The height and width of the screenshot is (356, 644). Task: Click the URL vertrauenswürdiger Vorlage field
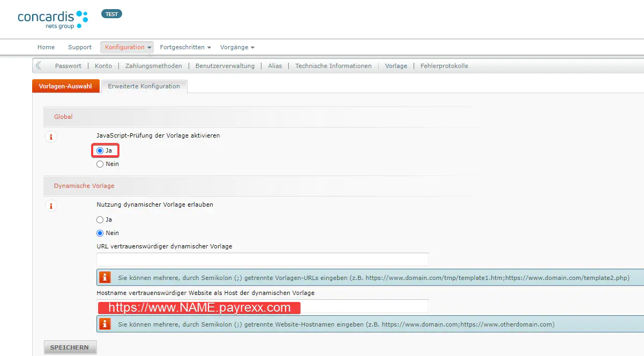(263, 260)
